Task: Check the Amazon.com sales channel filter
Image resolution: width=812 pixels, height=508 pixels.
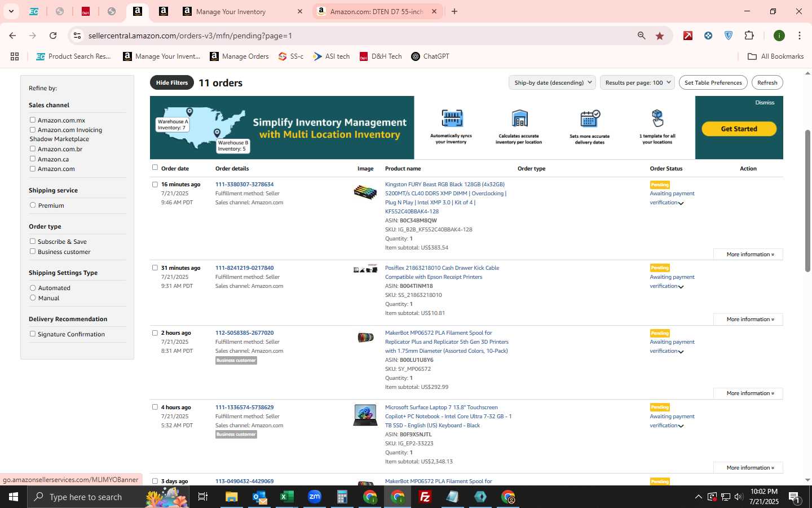Action: pyautogui.click(x=33, y=168)
